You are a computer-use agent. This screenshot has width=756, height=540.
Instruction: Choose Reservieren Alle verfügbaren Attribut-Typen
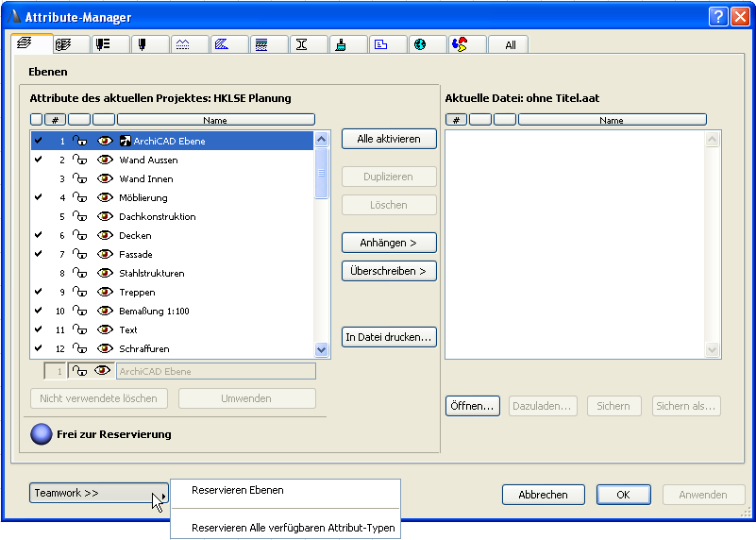click(293, 528)
